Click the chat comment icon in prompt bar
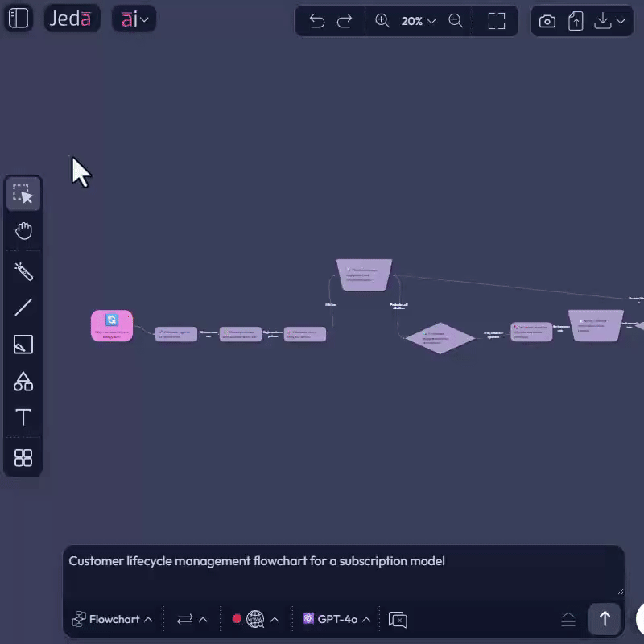Screen dimensions: 644x644 click(x=397, y=619)
